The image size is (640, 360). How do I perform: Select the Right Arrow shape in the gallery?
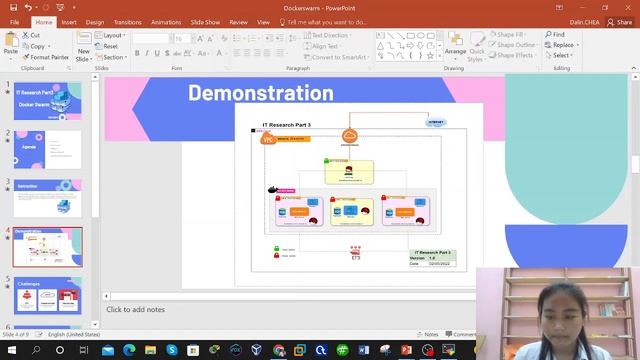pyautogui.click(x=411, y=46)
